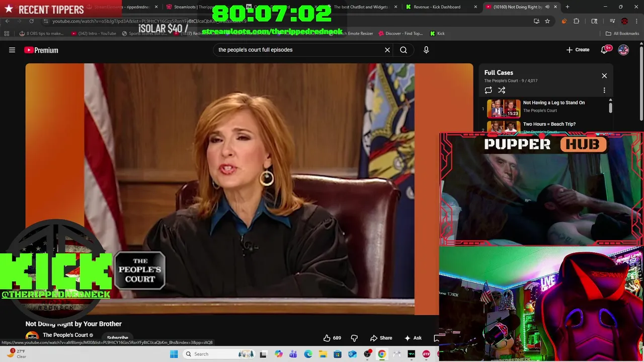Open the Full Cases playlist options menu
This screenshot has height=362, width=644.
pos(604,90)
